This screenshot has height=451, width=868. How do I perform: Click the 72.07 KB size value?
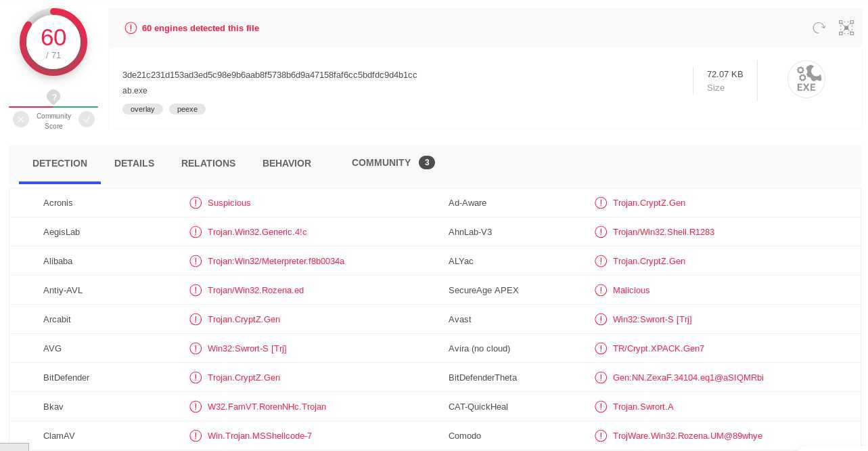725,74
